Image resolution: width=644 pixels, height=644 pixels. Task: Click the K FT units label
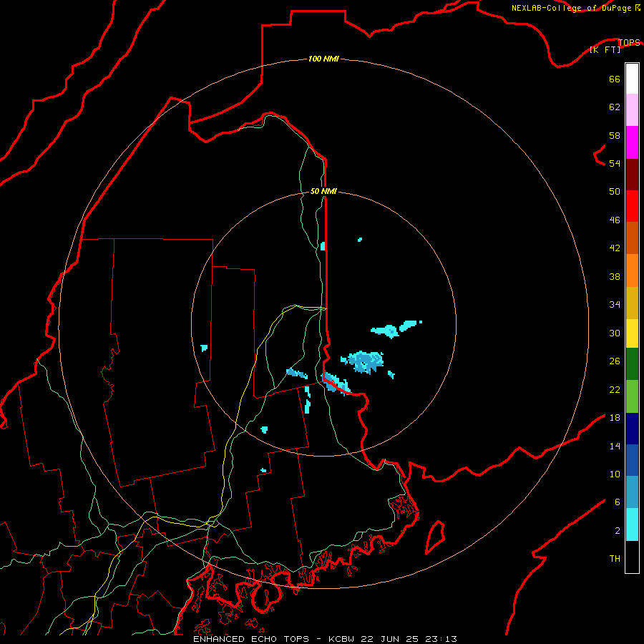coord(605,49)
